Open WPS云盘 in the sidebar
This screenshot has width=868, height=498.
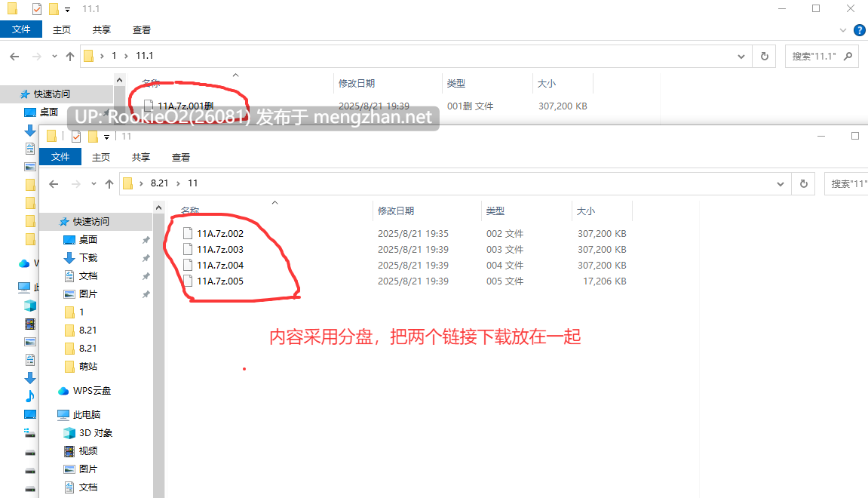tap(91, 391)
